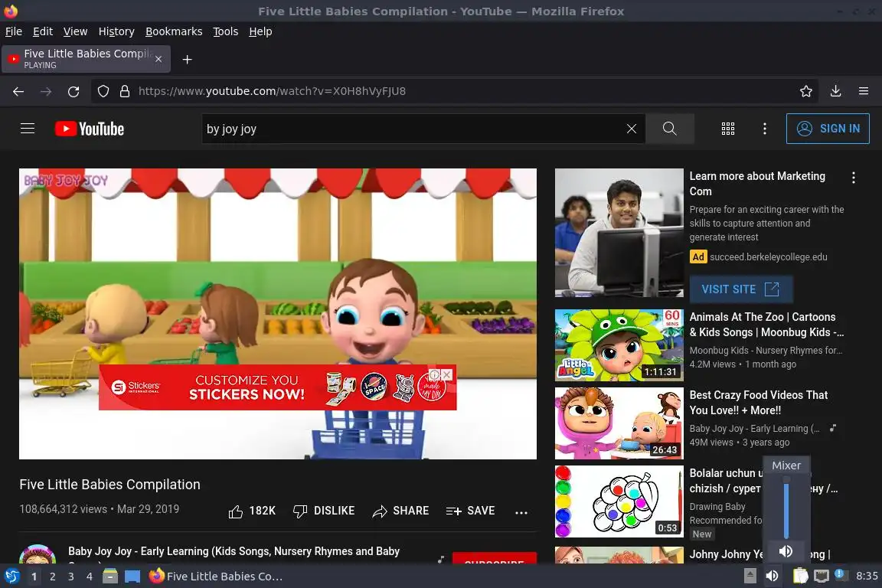Open the YouTube apps grid
Viewport: 882px width, 588px height.
click(728, 129)
